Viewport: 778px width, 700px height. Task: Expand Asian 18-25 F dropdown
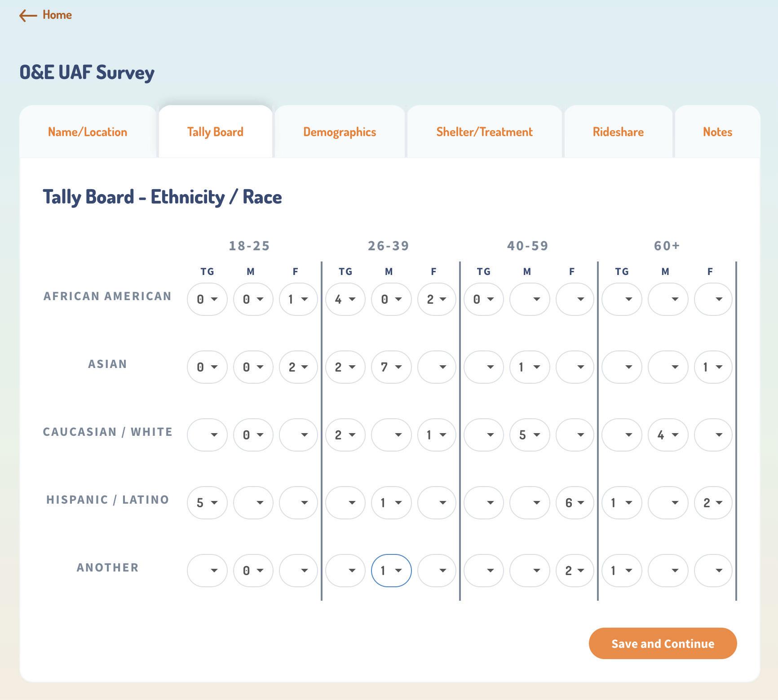pyautogui.click(x=298, y=367)
